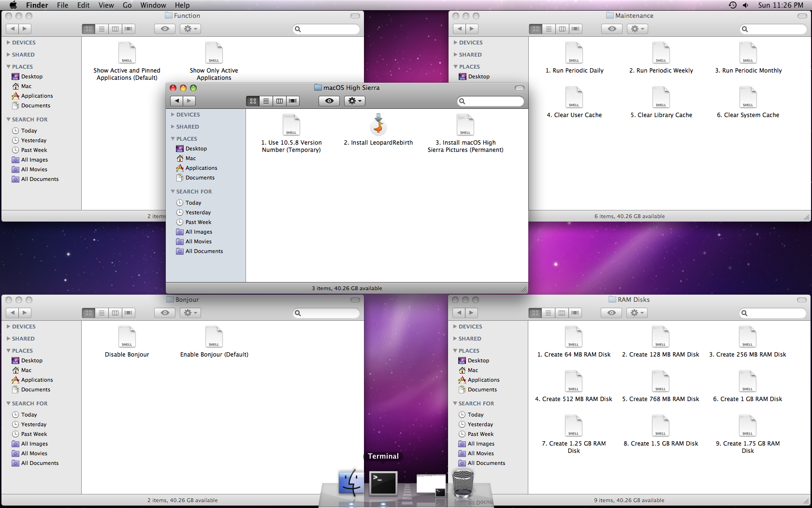Go back in macOS High Sierra window
Screen dimensions: 812x508
click(177, 101)
